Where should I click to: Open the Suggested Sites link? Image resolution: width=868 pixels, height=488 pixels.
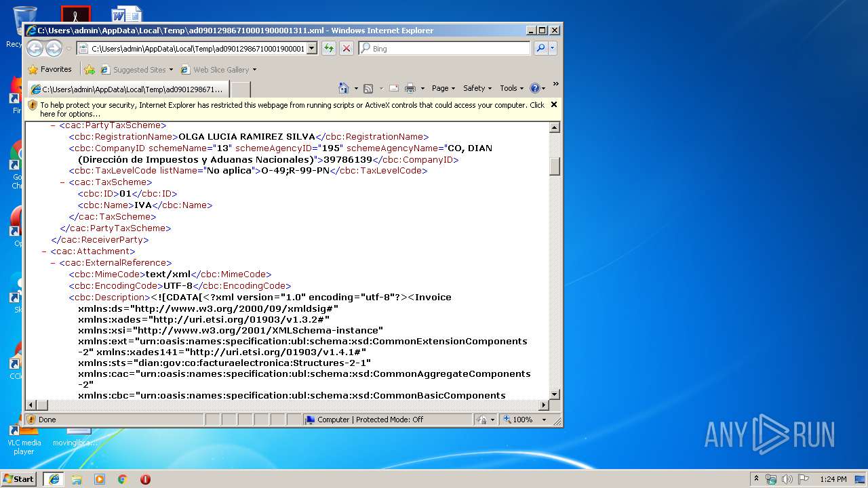tap(136, 69)
